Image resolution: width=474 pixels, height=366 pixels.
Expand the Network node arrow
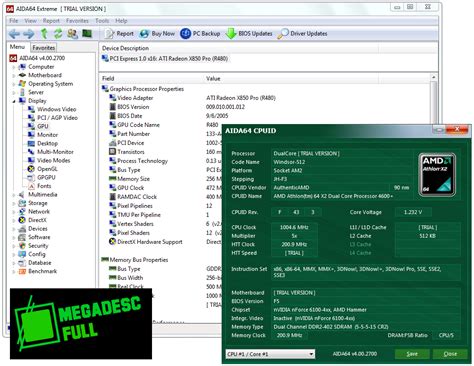pos(14,212)
